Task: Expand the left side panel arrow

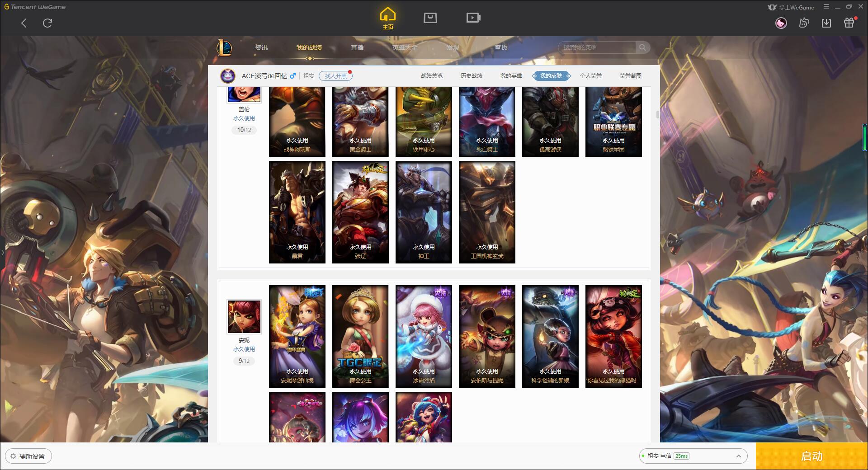Action: 2,252
